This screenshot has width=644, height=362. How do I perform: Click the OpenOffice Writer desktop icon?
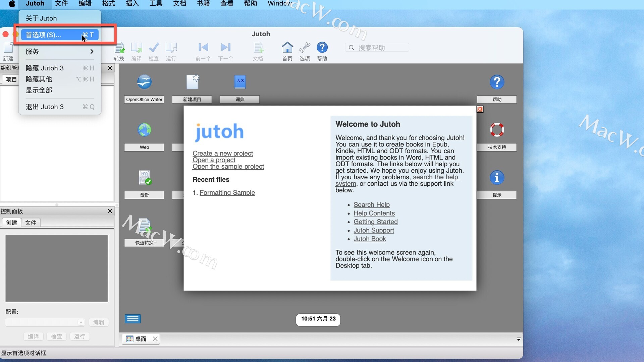144,82
